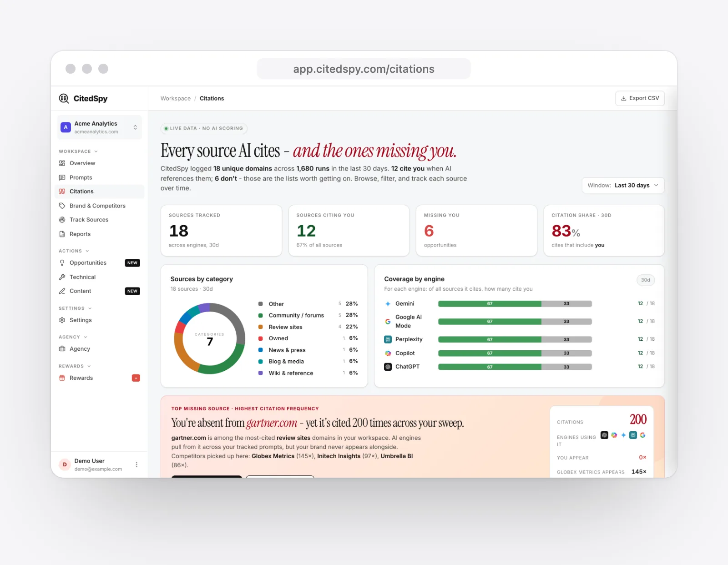Screen dimensions: 728x565
Task: Collapse the REWARDS sidebar section
Action: tap(75, 366)
